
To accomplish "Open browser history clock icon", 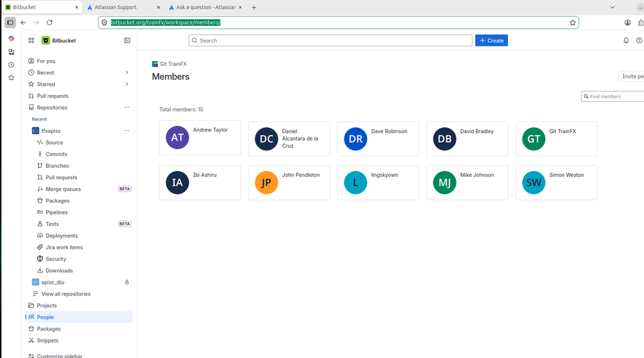I will [11, 65].
